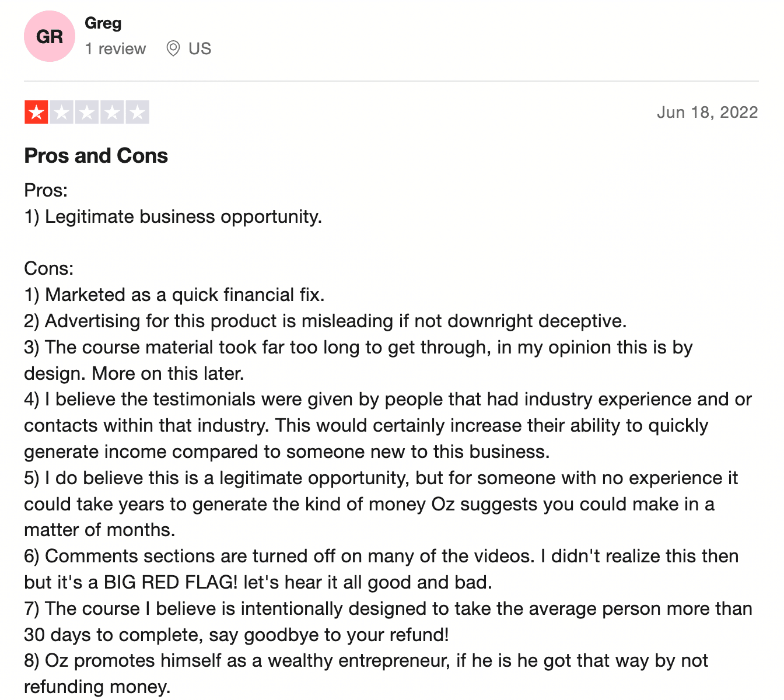Click the 'Advertising for this product' sentence
This screenshot has width=784, height=700.
[x=325, y=321]
